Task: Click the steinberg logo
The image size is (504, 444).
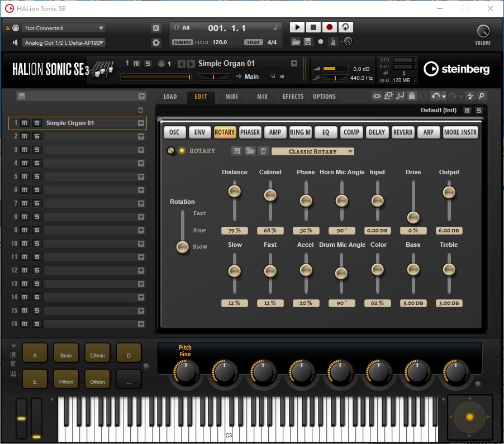Action: click(x=457, y=69)
